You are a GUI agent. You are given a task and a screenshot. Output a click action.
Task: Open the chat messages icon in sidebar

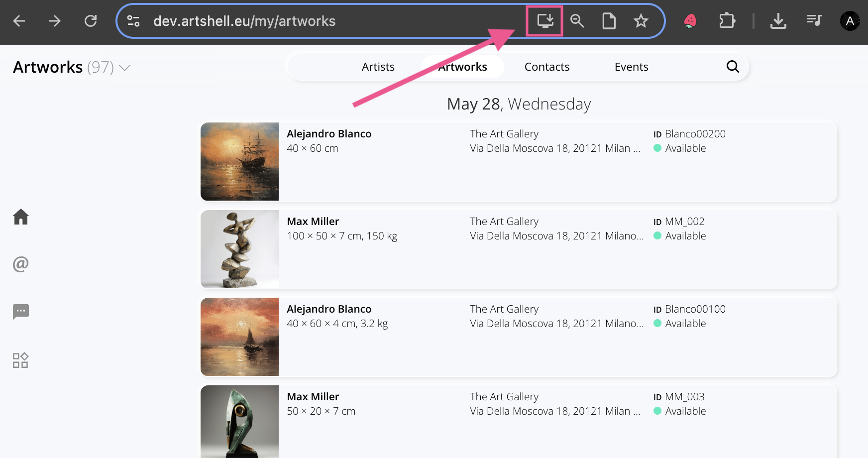click(x=21, y=312)
